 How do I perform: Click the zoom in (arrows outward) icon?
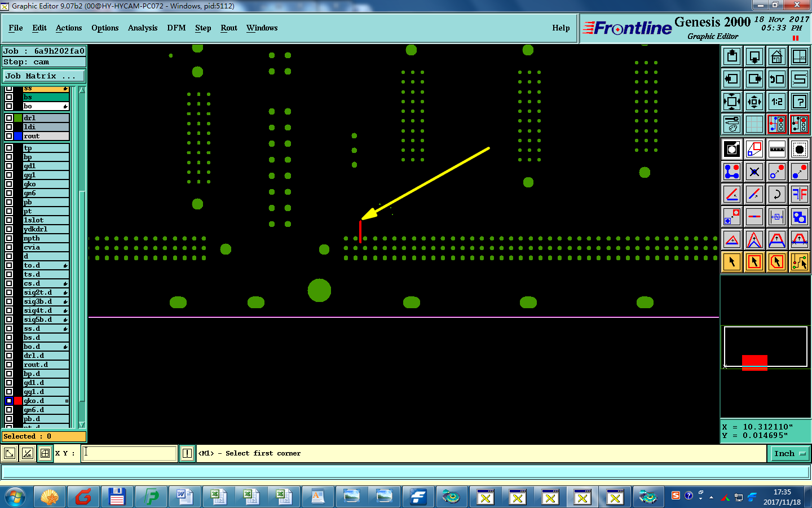point(732,102)
